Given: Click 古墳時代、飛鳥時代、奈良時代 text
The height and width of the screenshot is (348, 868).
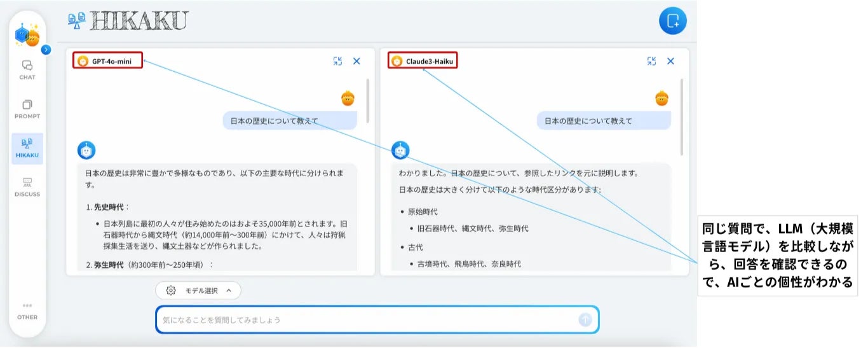Looking at the screenshot, I should point(469,263).
